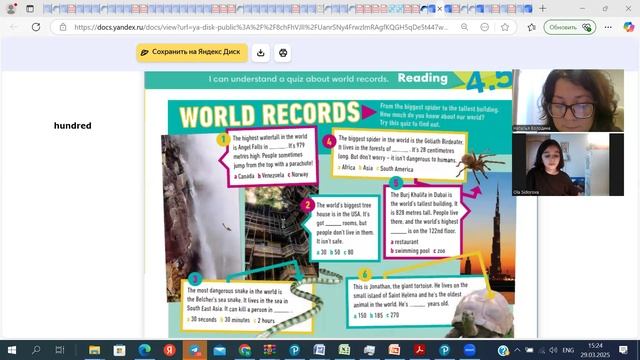
Task: Open Zoom from the taskbar
Action: 469,350
